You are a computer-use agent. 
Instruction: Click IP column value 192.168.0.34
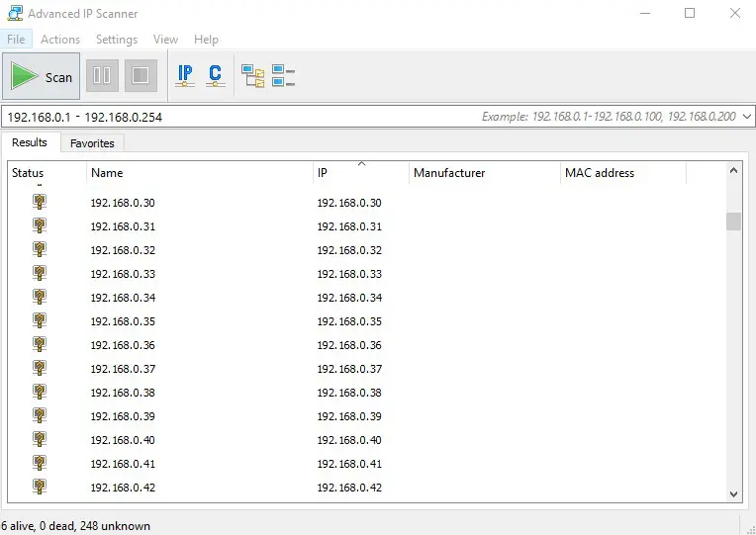pyautogui.click(x=349, y=298)
